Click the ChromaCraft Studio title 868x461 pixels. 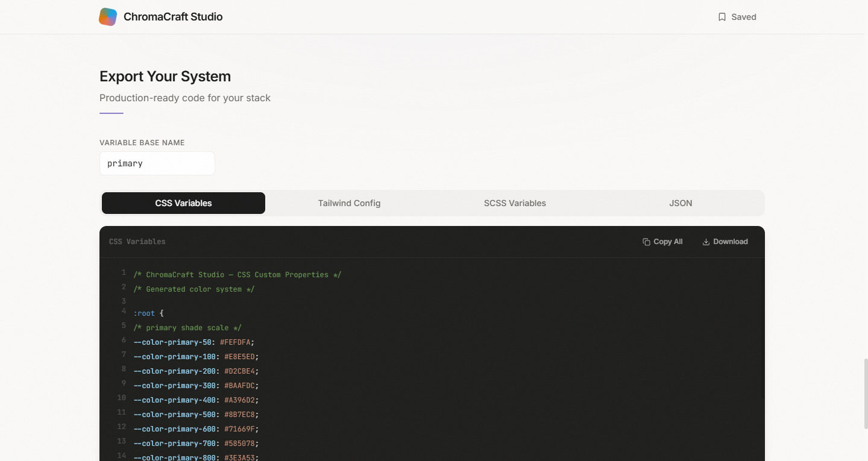(173, 17)
